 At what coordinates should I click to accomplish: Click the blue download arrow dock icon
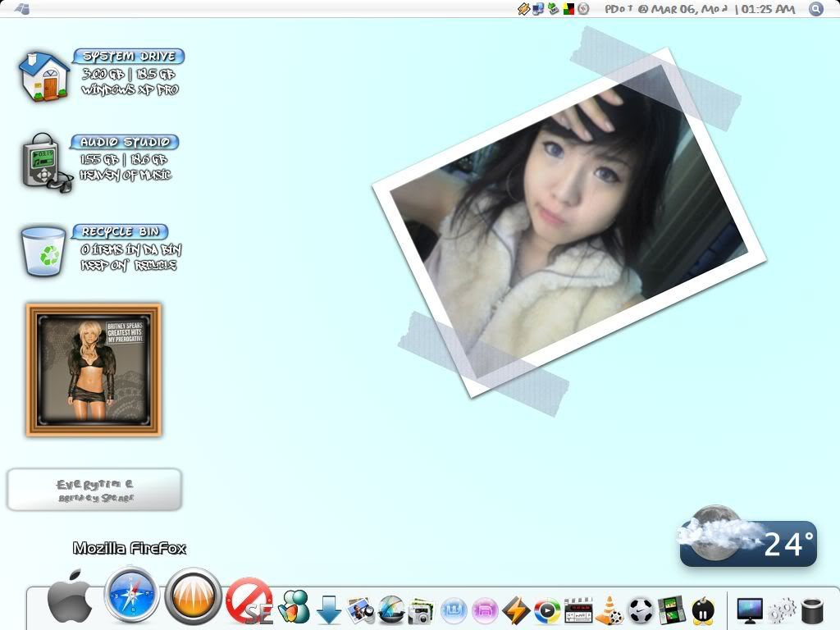329,610
